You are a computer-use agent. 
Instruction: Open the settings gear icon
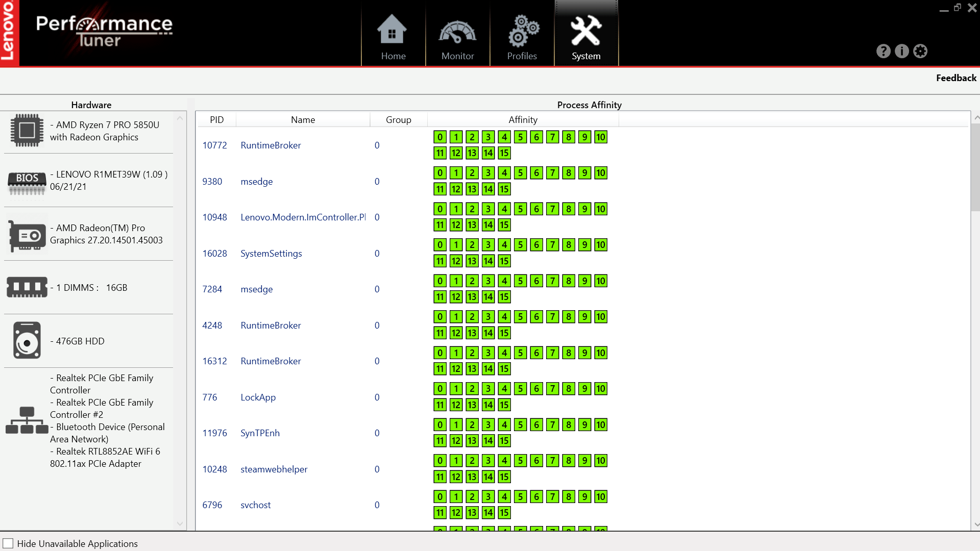(920, 51)
